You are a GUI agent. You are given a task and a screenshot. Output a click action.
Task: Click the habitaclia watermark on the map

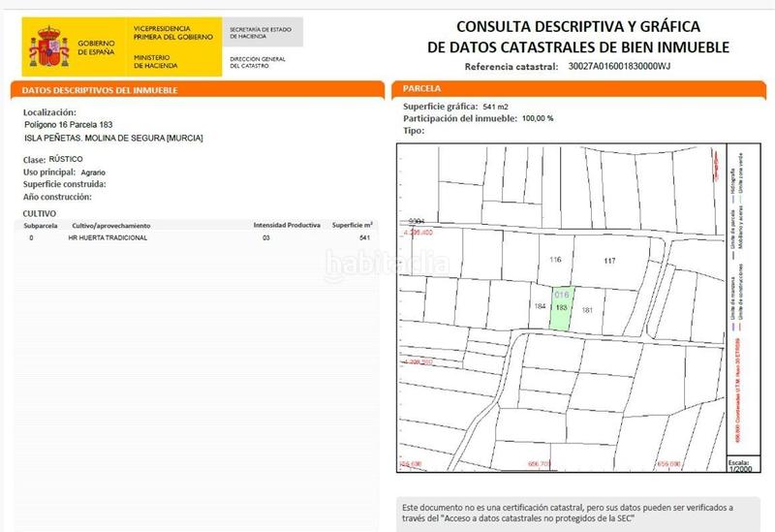387,264
